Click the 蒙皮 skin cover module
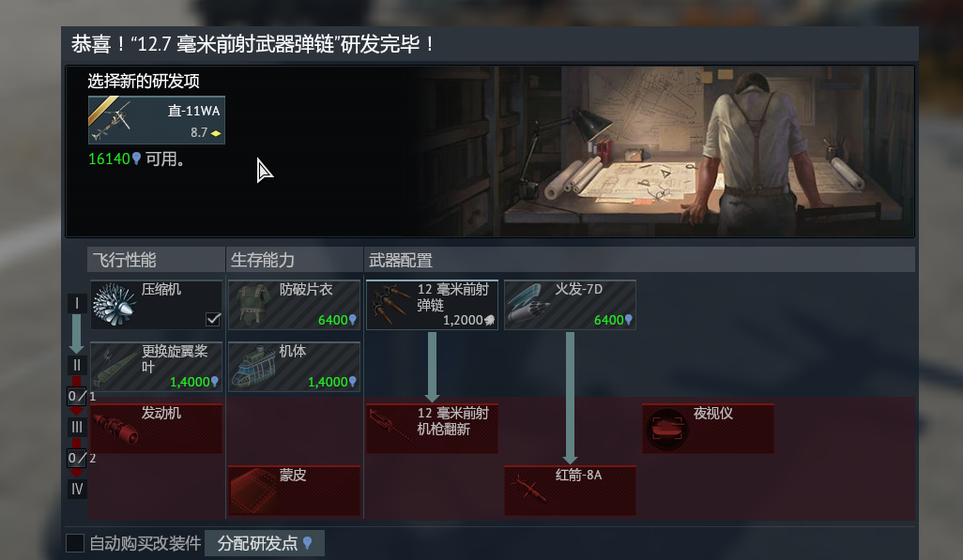The width and height of the screenshot is (963, 560). tap(294, 490)
